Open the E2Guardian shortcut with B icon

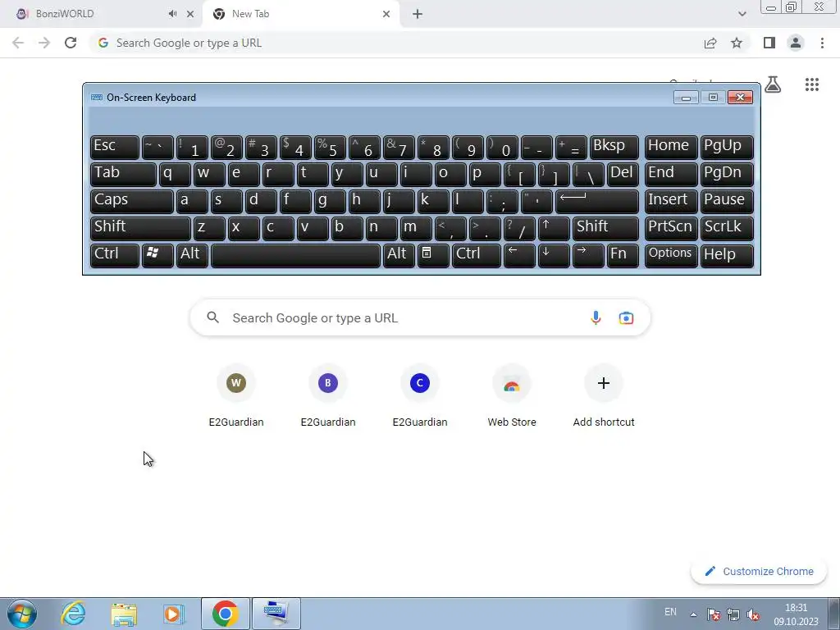[328, 396]
